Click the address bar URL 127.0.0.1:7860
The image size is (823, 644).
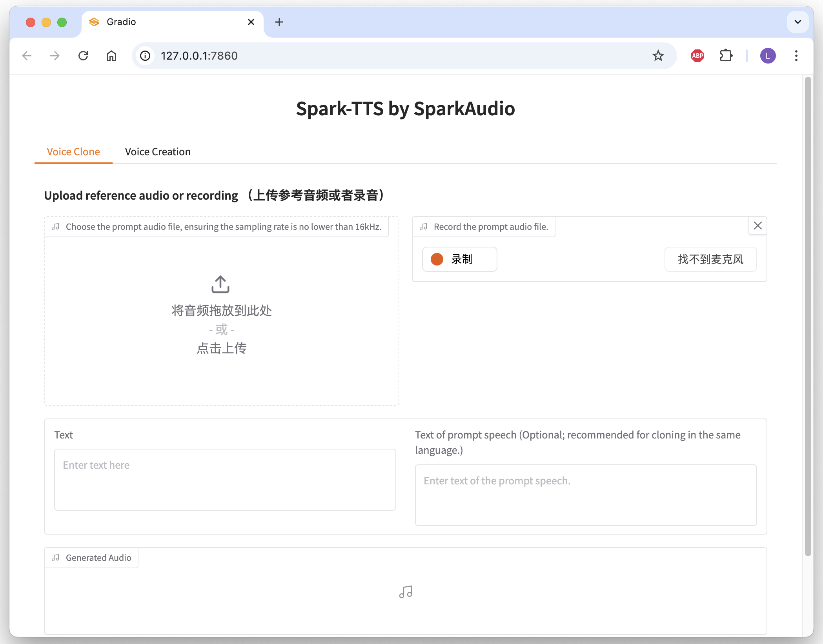click(199, 56)
